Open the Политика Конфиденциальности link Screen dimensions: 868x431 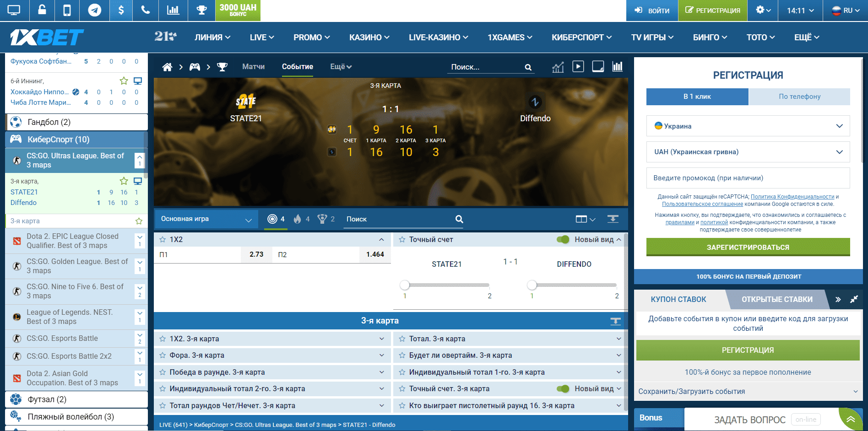coord(792,197)
